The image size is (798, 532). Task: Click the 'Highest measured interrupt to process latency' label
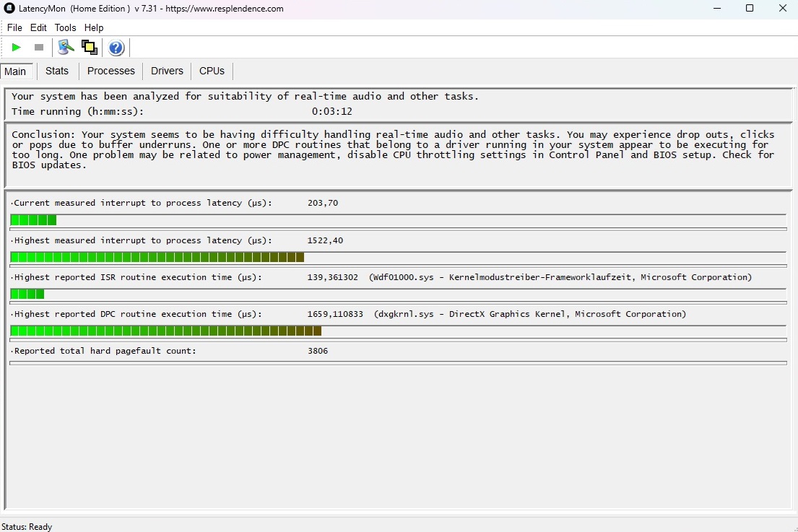pos(143,240)
